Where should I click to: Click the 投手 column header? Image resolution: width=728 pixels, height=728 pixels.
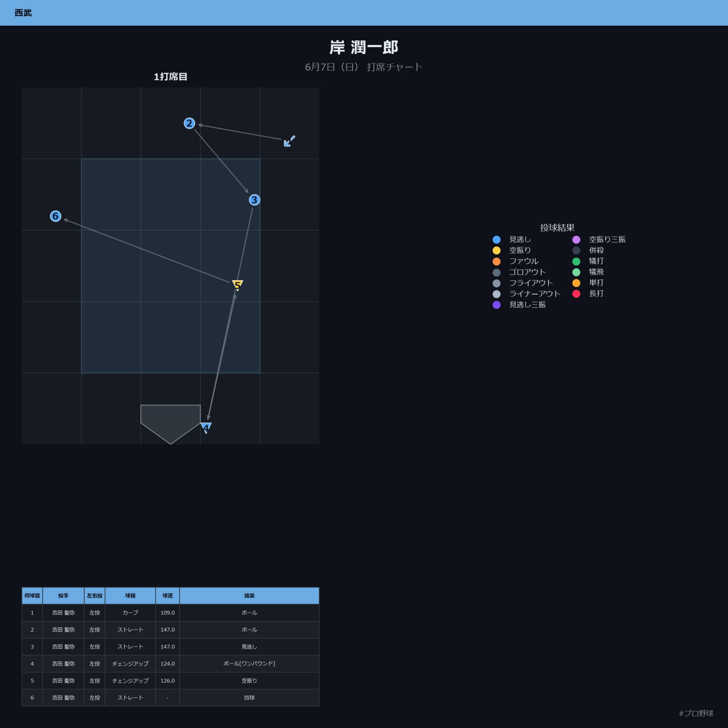(63, 596)
